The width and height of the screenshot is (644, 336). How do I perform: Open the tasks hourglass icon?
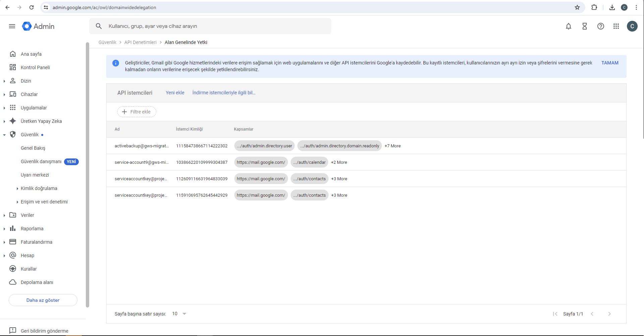584,26
